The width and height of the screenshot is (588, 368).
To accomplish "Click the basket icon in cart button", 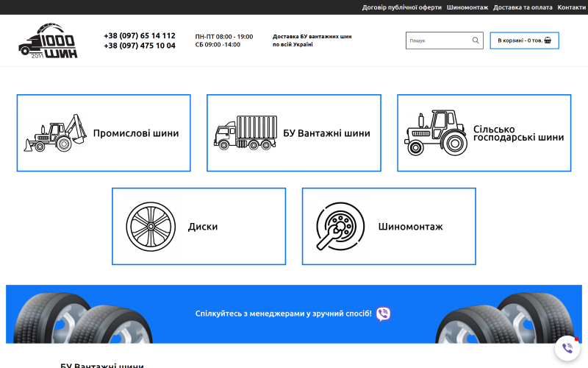I will [548, 40].
